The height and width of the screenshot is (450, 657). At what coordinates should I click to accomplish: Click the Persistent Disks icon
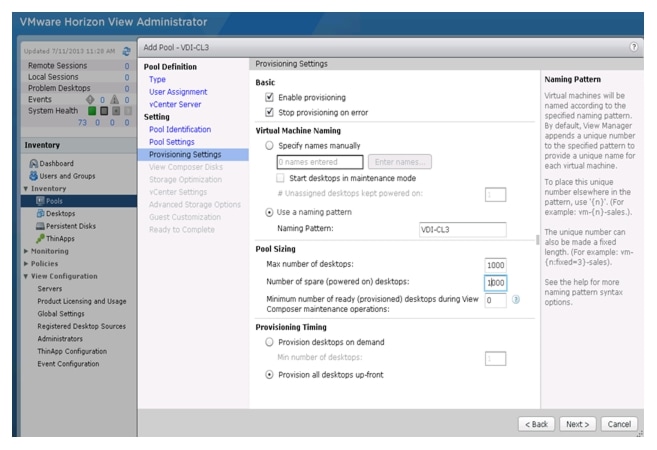point(40,226)
